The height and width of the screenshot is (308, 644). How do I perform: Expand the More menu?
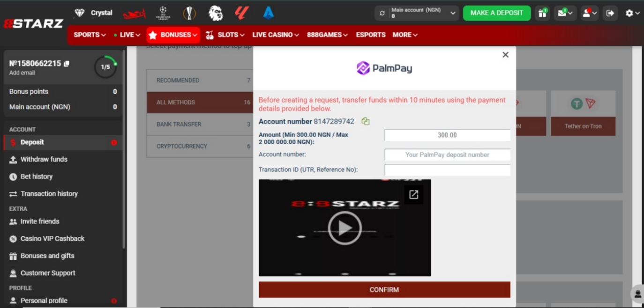point(404,35)
